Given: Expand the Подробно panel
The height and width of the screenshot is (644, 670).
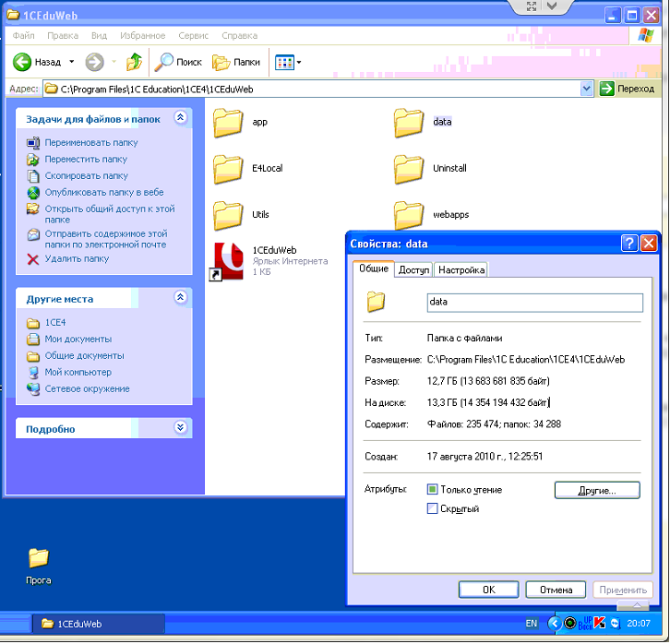Looking at the screenshot, I should pos(181,427).
